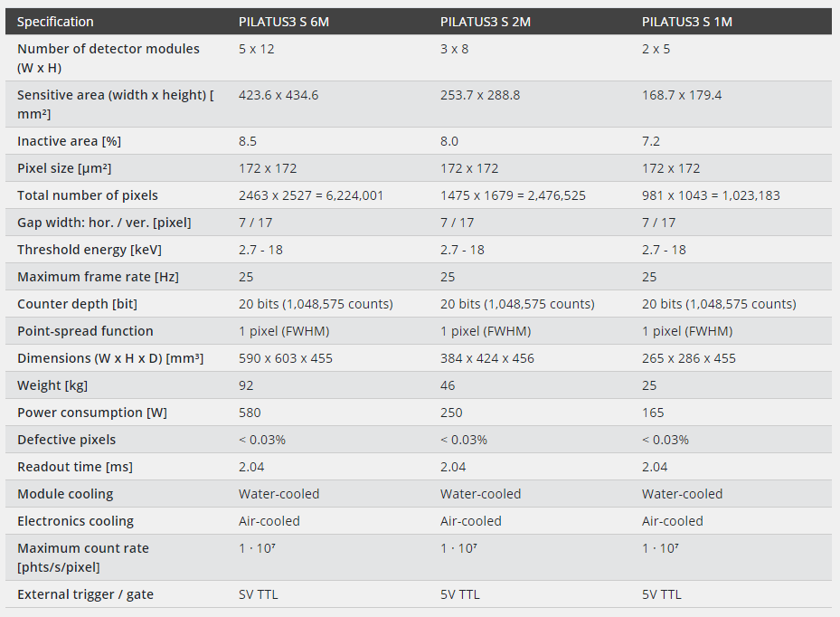Click the Readout time [ms] label

tap(75, 467)
